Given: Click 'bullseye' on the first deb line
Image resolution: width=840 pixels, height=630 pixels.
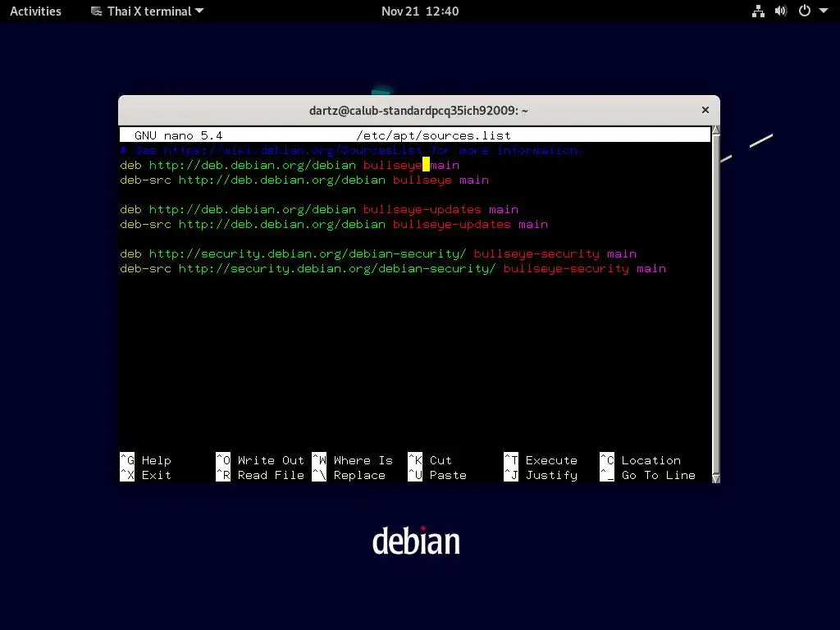Looking at the screenshot, I should coord(393,166).
